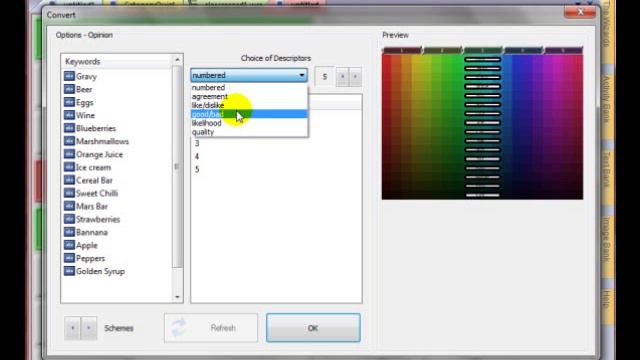Close the Convert dialog

(580, 12)
